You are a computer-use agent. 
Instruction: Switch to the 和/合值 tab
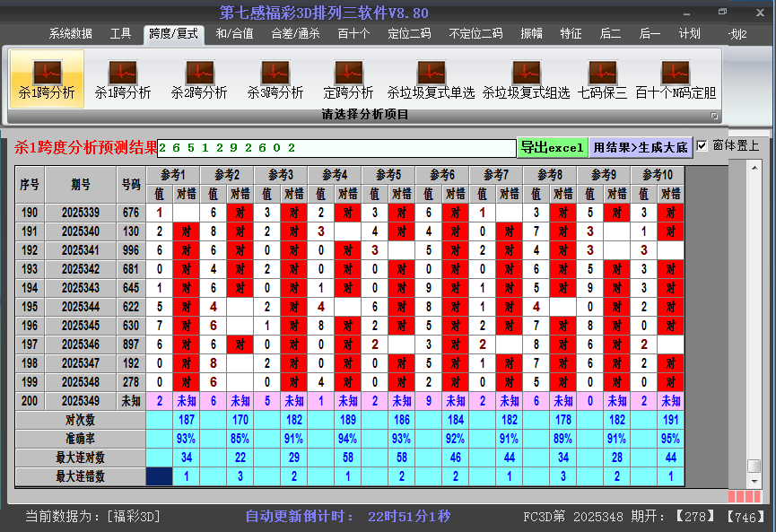[x=234, y=34]
